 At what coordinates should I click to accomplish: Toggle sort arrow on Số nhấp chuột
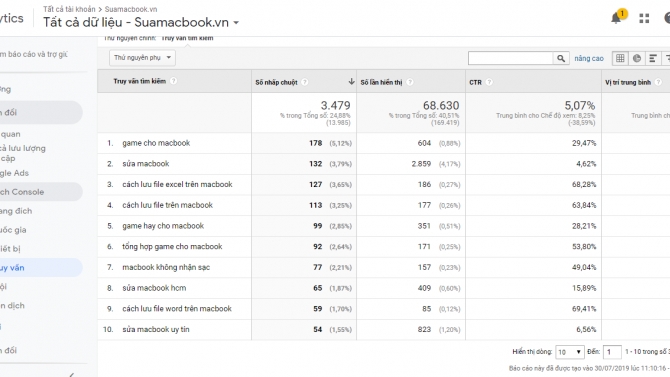tap(351, 82)
